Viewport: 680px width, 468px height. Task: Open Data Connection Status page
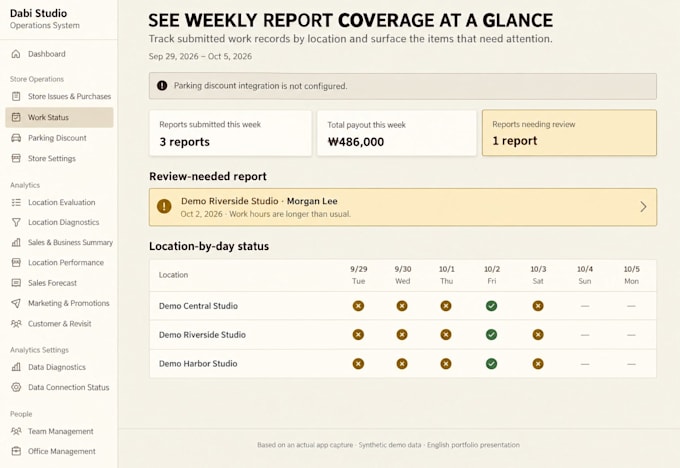59,387
